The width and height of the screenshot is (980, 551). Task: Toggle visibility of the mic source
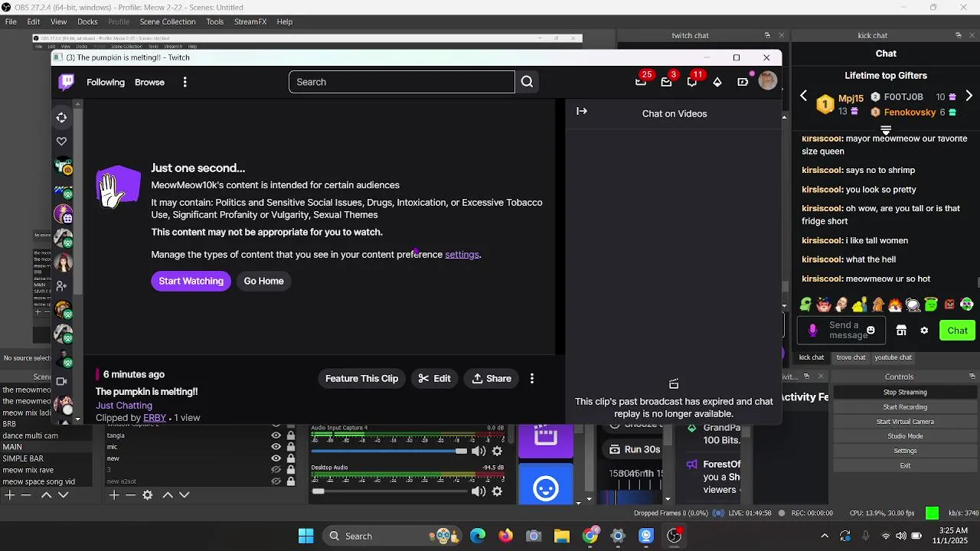coord(276,447)
